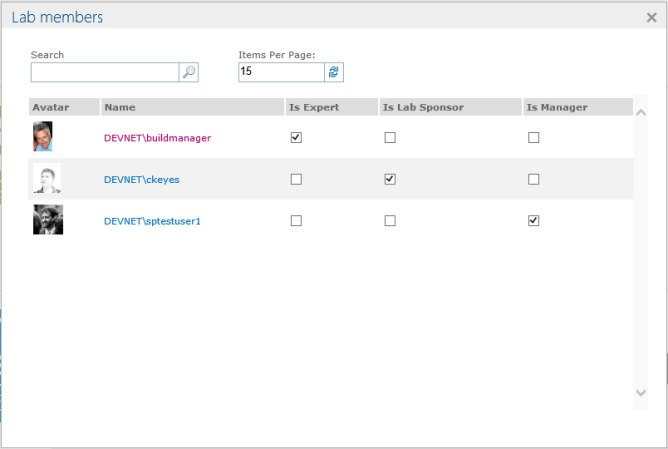Click the Search text field
Screen dimensions: 668x449
[x=104, y=72]
